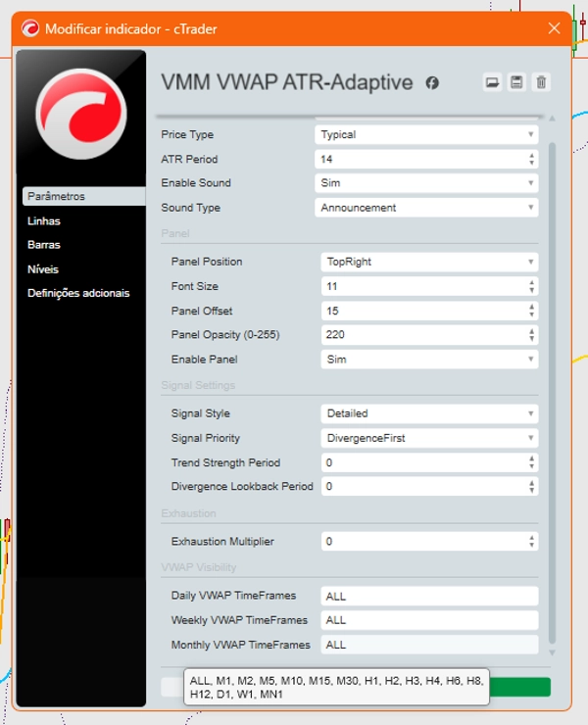Click the save parameters preset icon
588x725 pixels.
(x=516, y=82)
